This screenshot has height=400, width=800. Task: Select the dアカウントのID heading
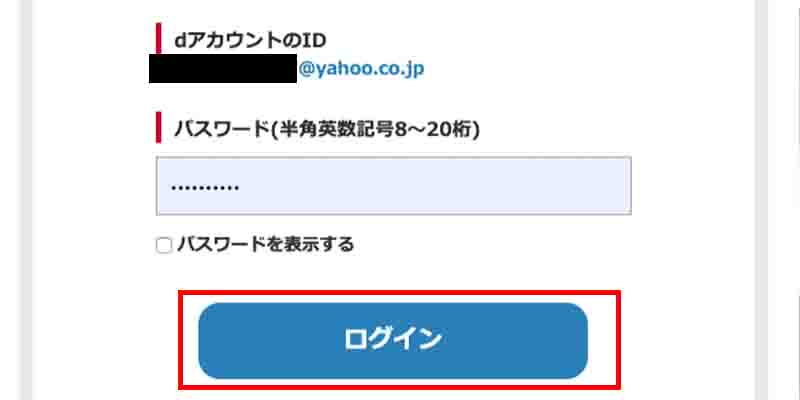(250, 41)
